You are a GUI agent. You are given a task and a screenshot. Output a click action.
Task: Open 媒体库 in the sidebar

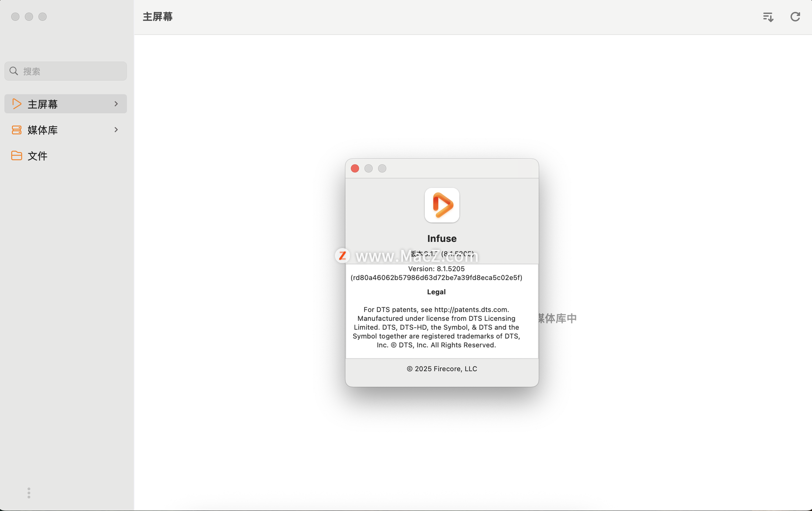click(66, 130)
